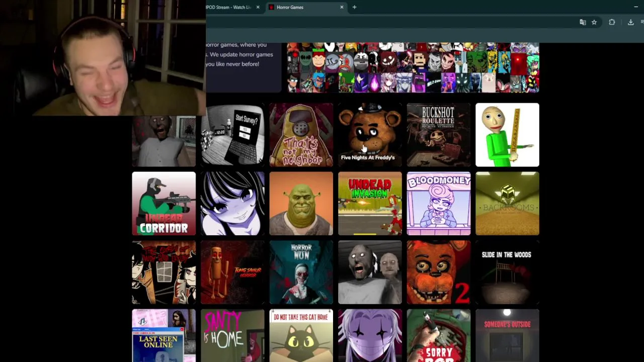Close the Stream Watch Live tab
Viewport: 644px width, 362px height.
(258, 7)
